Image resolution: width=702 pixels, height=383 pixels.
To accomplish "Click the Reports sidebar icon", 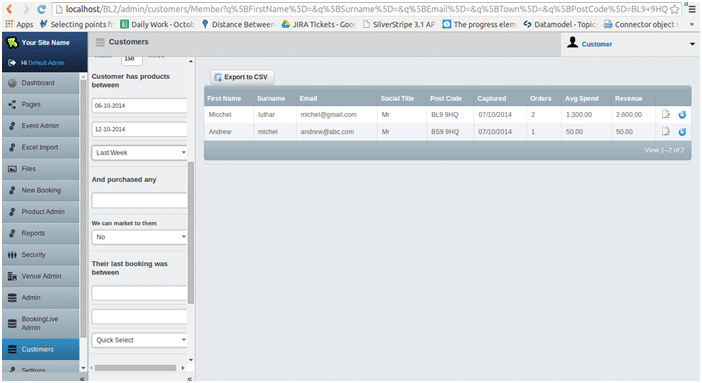I will tap(12, 233).
